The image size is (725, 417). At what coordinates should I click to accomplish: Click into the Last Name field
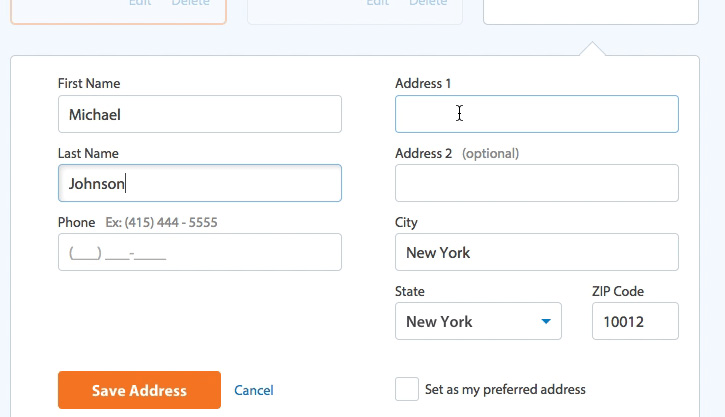pos(200,183)
